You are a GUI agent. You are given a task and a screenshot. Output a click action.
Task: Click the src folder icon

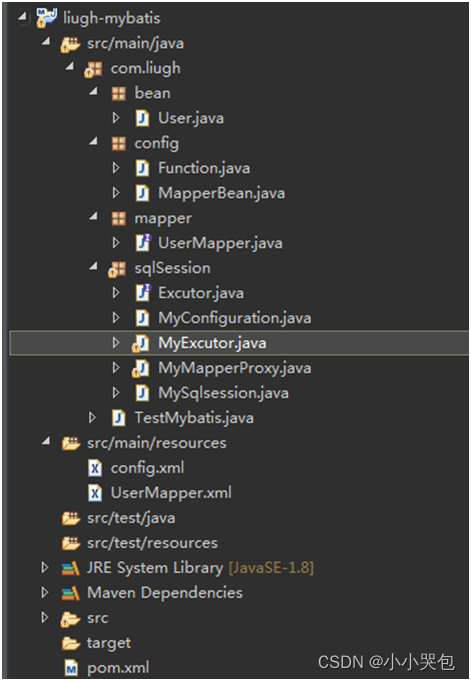[70, 619]
